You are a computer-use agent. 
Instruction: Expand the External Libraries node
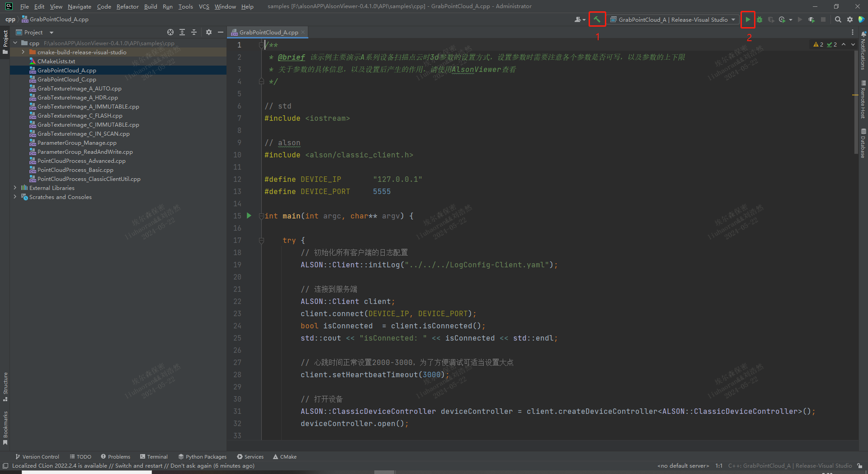tap(15, 188)
